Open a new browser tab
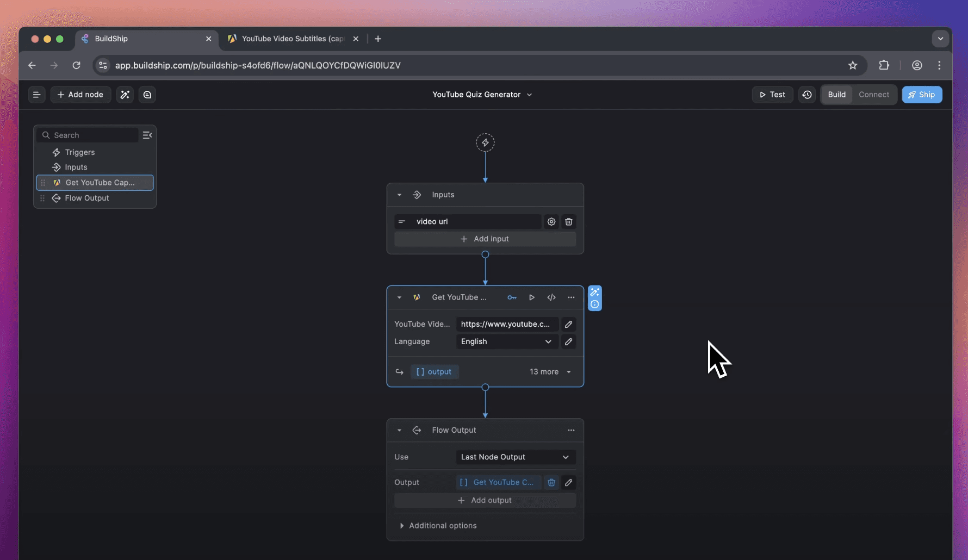 pyautogui.click(x=378, y=39)
